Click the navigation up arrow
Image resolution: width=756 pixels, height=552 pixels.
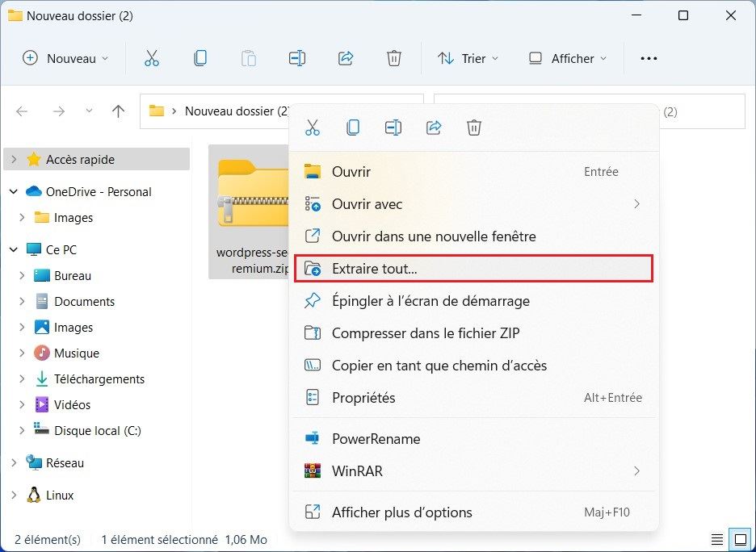pos(118,111)
